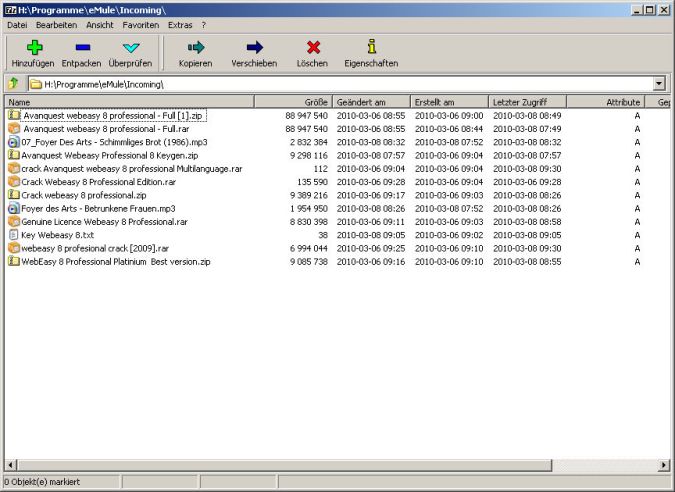Click size value 1 954 950

point(309,208)
